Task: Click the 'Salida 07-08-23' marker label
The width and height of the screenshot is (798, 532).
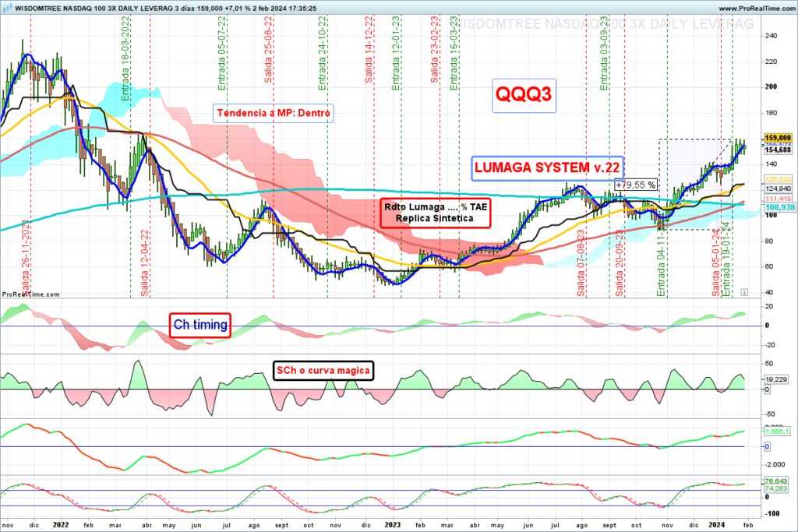Action: [x=581, y=263]
